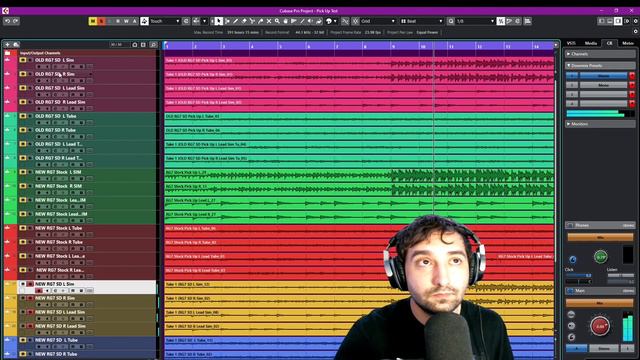Switch to the Meter tab
This screenshot has width=640, height=360.
tap(628, 43)
